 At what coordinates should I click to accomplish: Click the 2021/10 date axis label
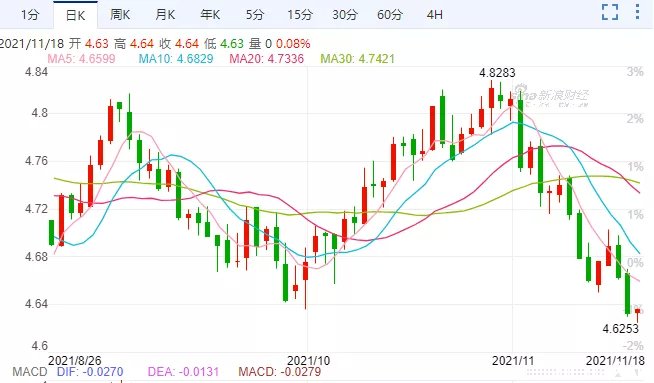(x=308, y=360)
